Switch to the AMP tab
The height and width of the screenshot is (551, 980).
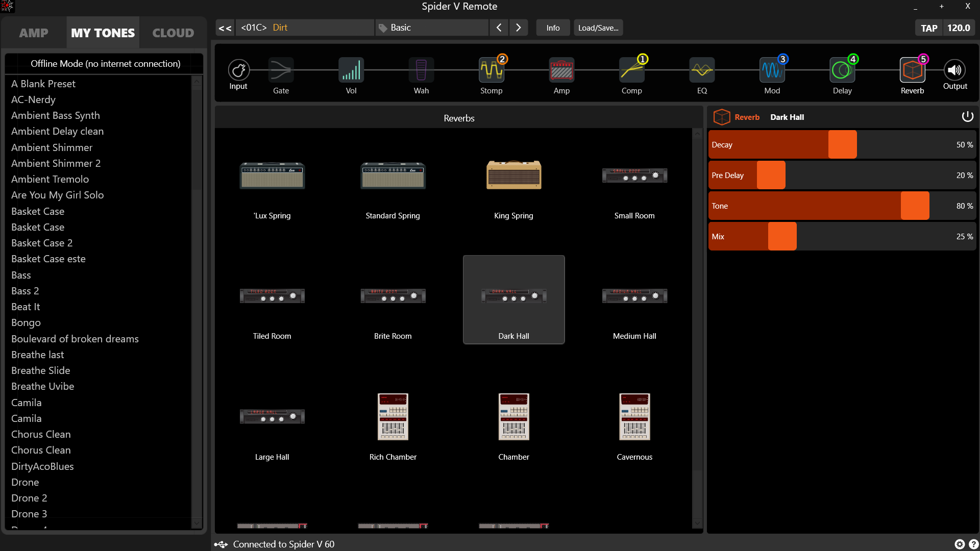coord(34,33)
